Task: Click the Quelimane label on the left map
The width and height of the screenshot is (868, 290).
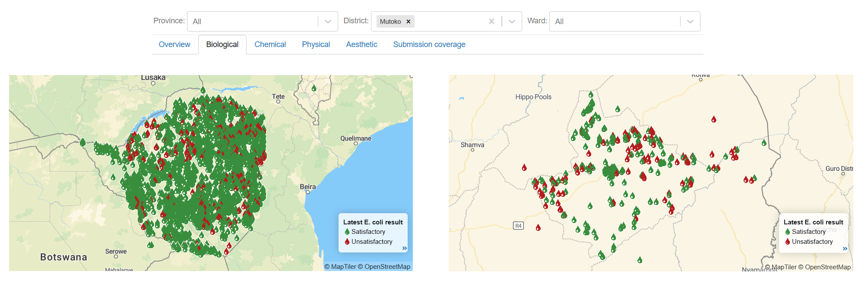Action: 356,139
